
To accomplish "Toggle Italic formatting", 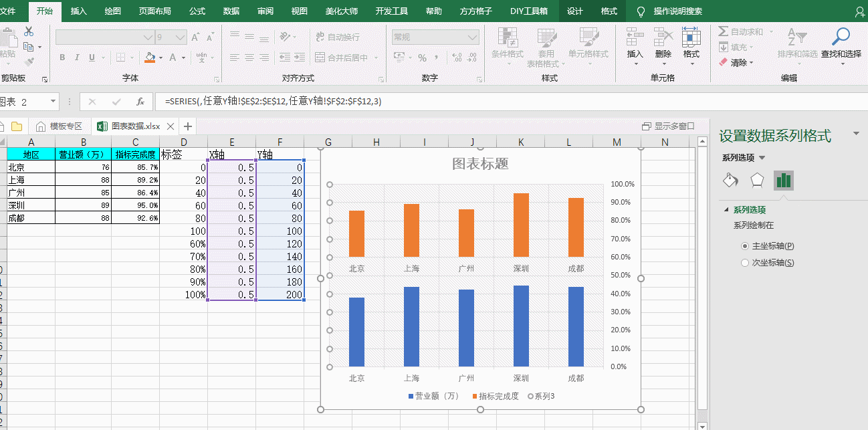I will tap(77, 58).
